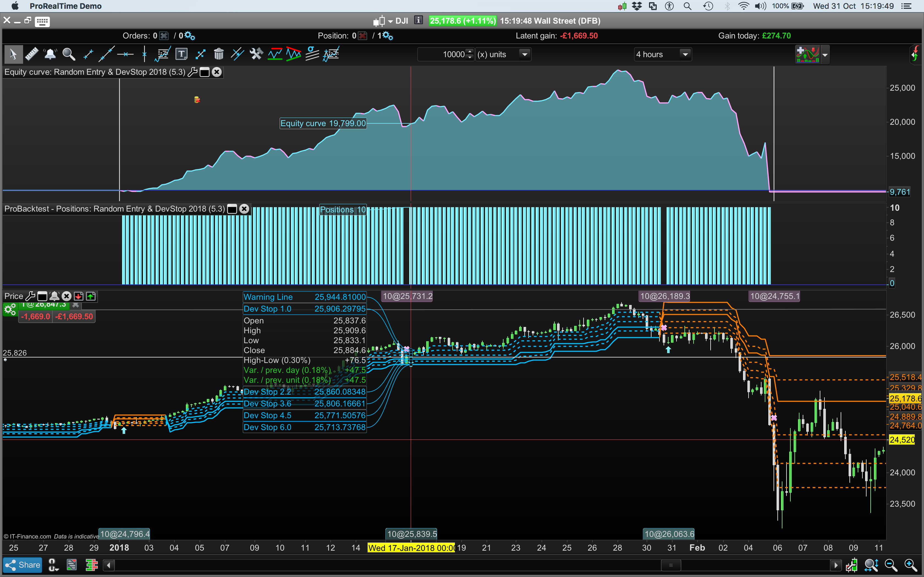924x577 pixels.
Task: Open the trash to delete drawings
Action: click(x=219, y=54)
